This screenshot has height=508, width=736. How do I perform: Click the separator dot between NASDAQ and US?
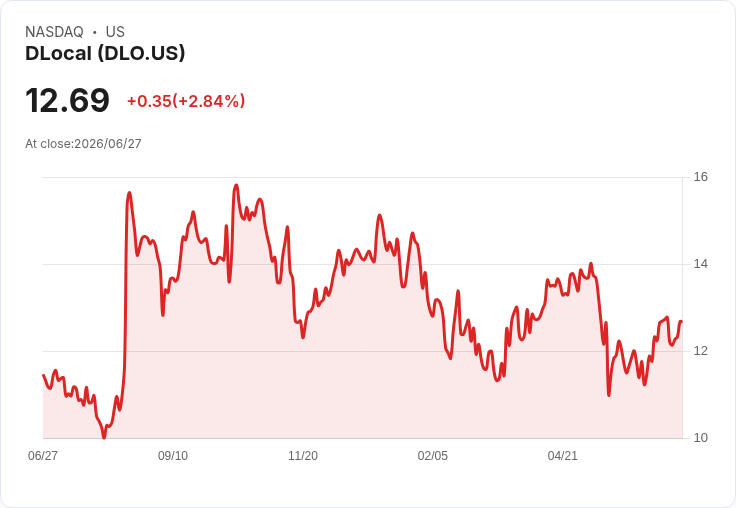[95, 32]
